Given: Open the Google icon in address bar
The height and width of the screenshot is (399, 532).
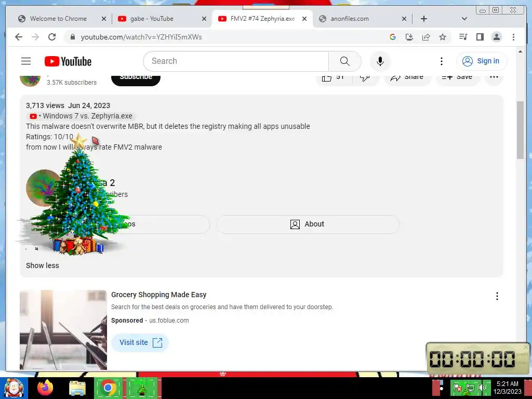Looking at the screenshot, I should pos(393,37).
